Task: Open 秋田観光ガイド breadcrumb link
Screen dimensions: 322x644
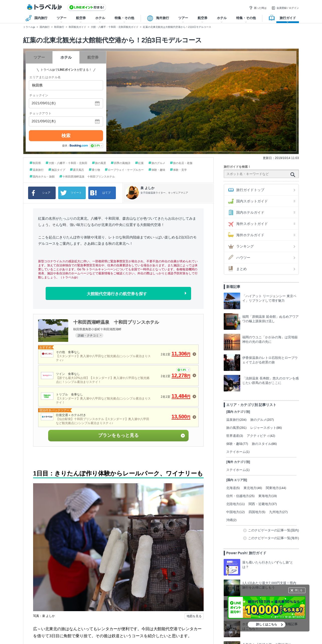Action: [x=77, y=27]
